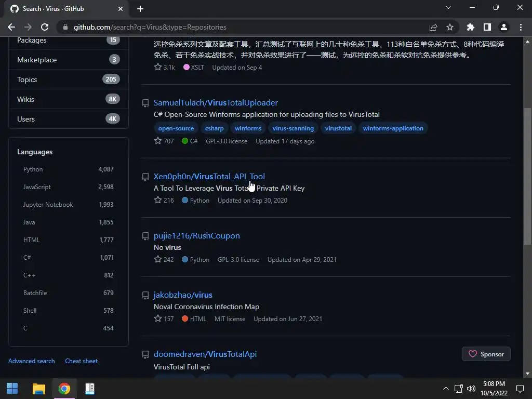Select the Marketplace search category
The image size is (532, 399).
pyautogui.click(x=69, y=60)
